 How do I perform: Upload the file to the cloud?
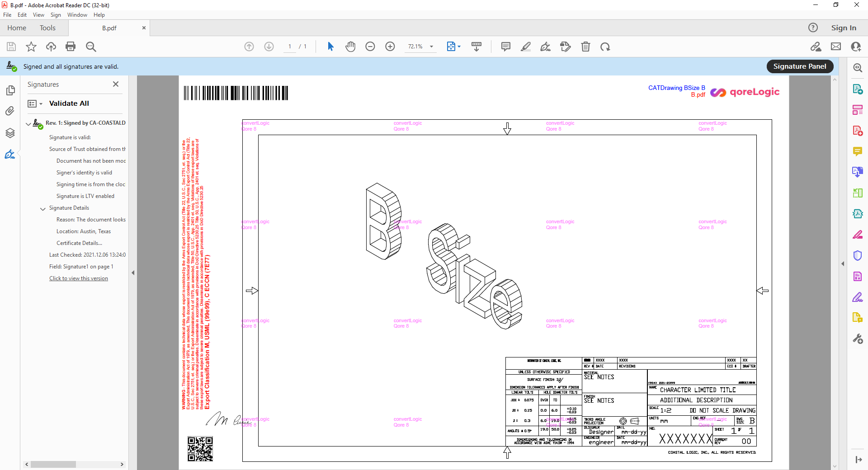click(51, 47)
